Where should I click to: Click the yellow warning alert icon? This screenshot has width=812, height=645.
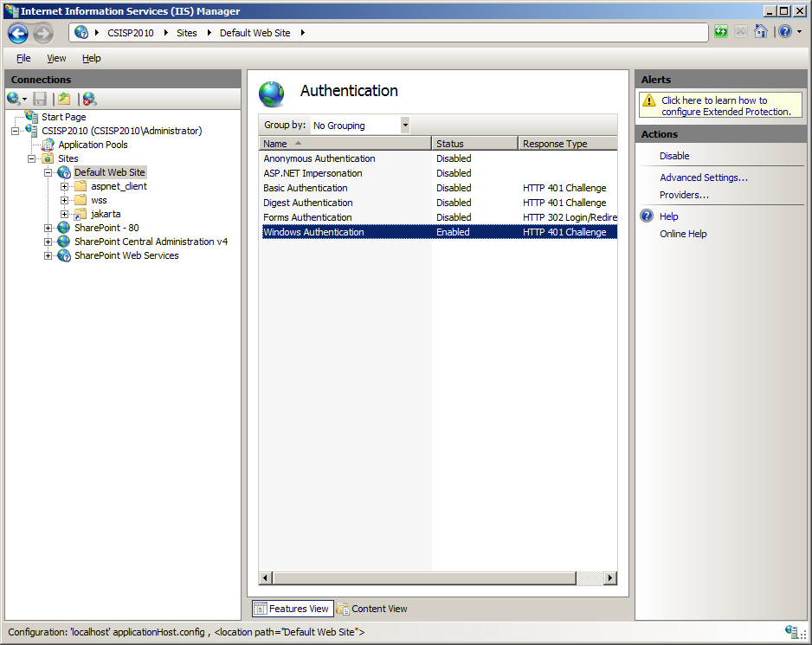649,100
